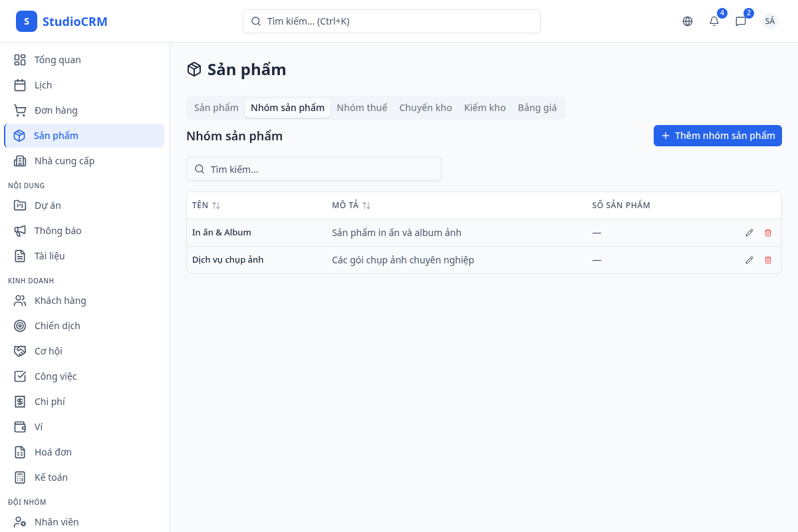This screenshot has width=798, height=532.
Task: Click the product group search field
Action: coord(314,169)
